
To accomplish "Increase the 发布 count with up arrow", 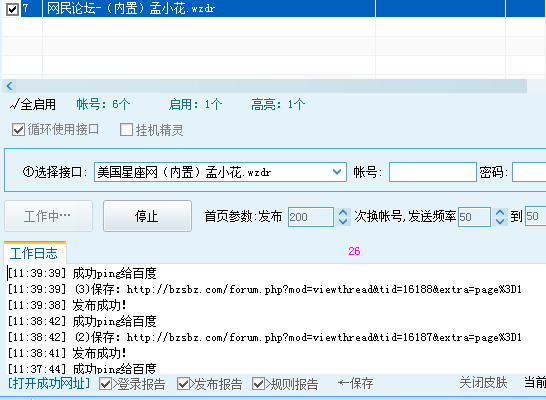I will coord(343,212).
